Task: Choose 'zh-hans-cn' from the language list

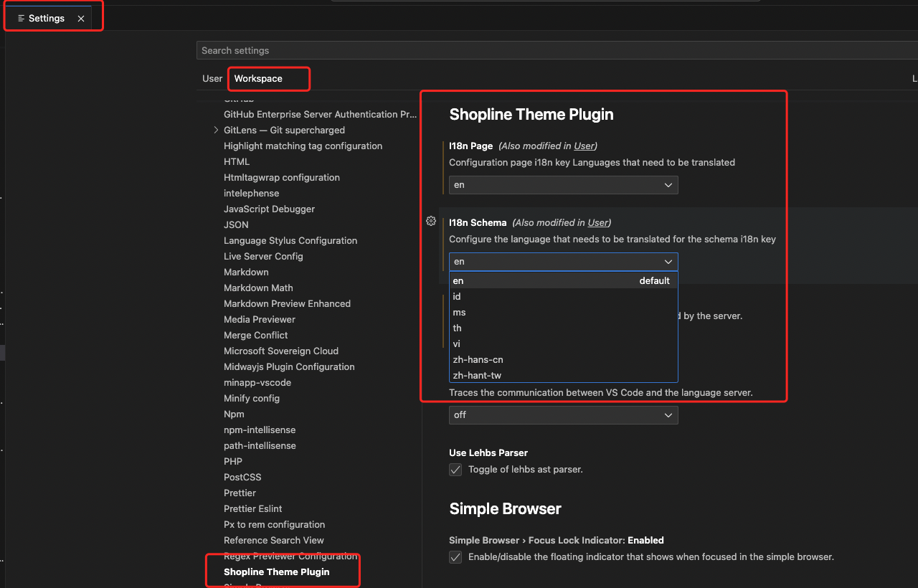Action: [x=564, y=359]
